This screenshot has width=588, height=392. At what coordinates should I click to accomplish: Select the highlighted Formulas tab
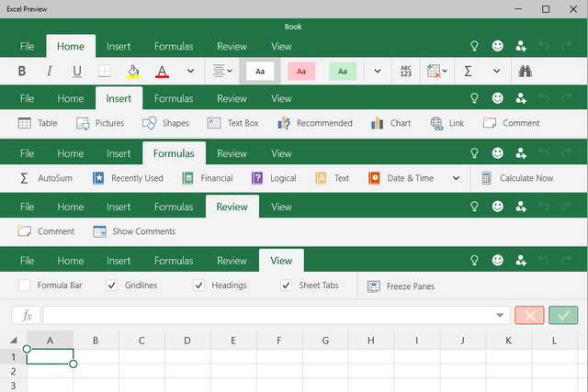174,153
